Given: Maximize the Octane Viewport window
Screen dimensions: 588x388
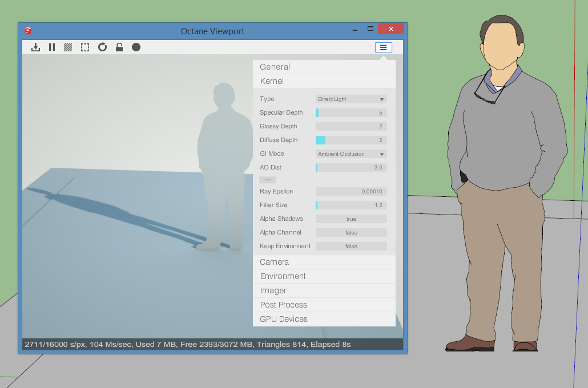Looking at the screenshot, I should point(370,29).
